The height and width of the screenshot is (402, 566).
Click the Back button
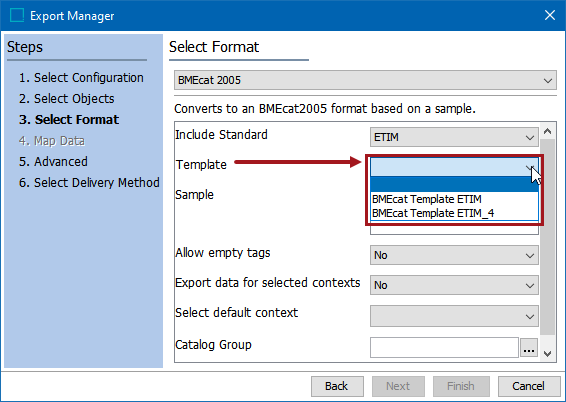[x=337, y=386]
